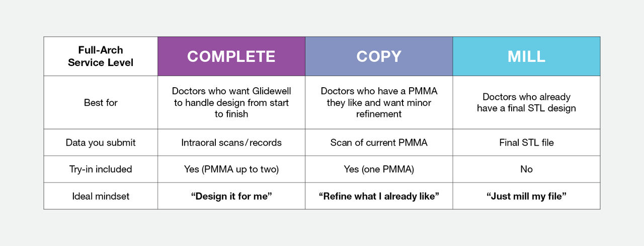Click the Try-in included row label
The image size is (644, 246).
pos(101,169)
